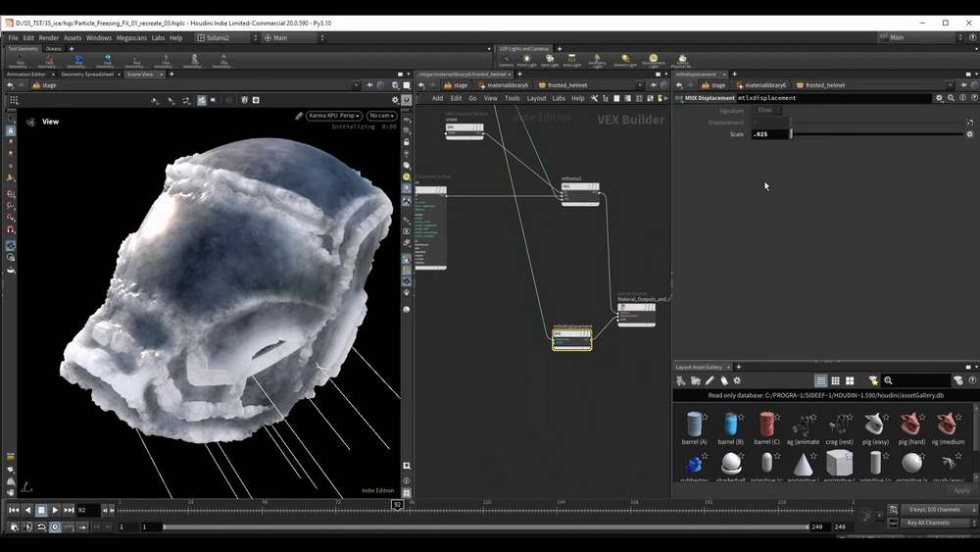Open parameter gear settings next to mtlxdisplacement

(x=939, y=98)
